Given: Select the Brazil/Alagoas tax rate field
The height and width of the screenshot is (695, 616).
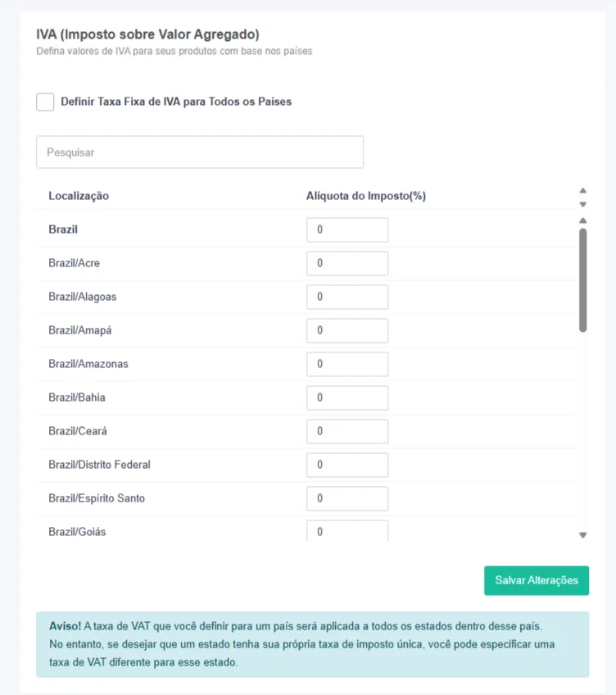Looking at the screenshot, I should coord(347,297).
